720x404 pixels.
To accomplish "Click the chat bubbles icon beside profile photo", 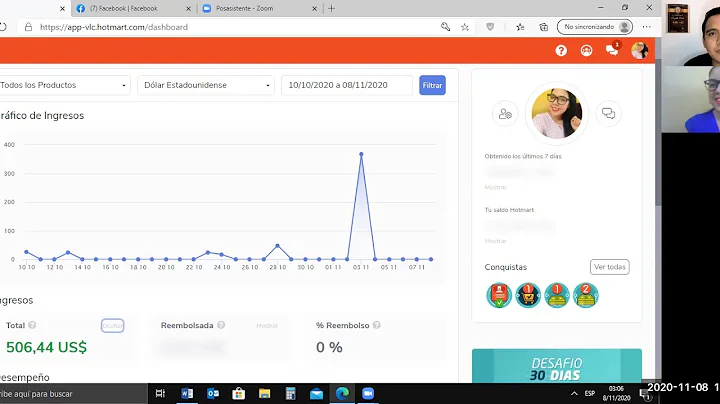I will click(608, 113).
